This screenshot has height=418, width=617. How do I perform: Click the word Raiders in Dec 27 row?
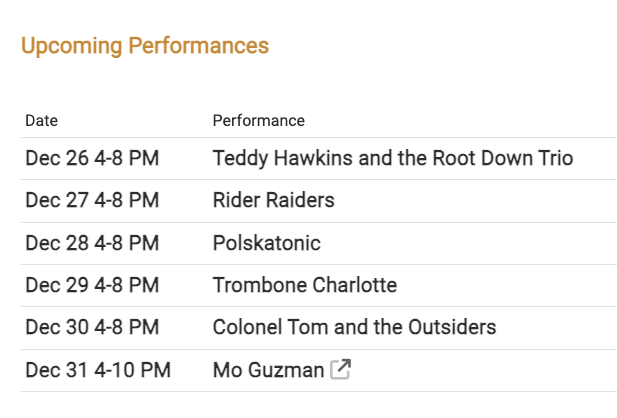pos(300,200)
